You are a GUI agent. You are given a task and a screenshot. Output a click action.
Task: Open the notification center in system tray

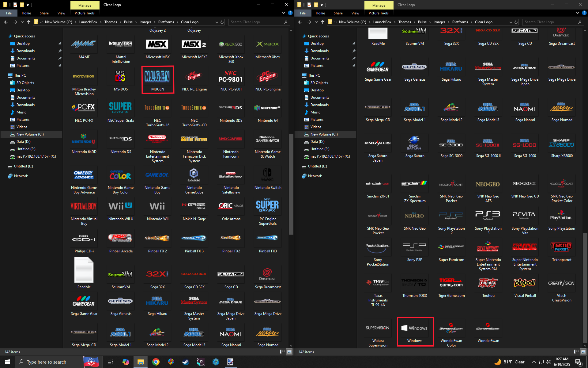579,362
